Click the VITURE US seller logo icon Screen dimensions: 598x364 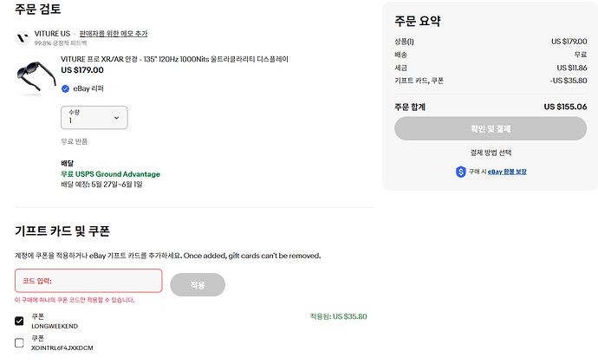(x=23, y=38)
